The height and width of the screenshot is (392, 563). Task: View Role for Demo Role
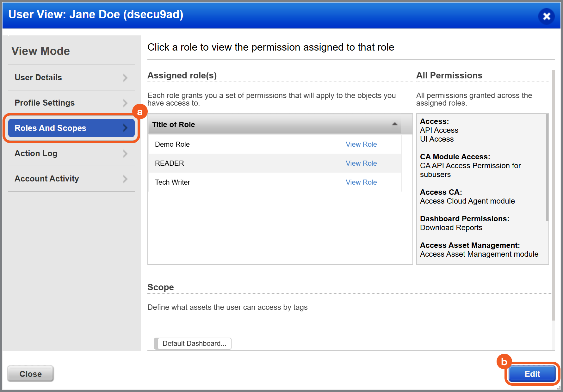(x=361, y=144)
